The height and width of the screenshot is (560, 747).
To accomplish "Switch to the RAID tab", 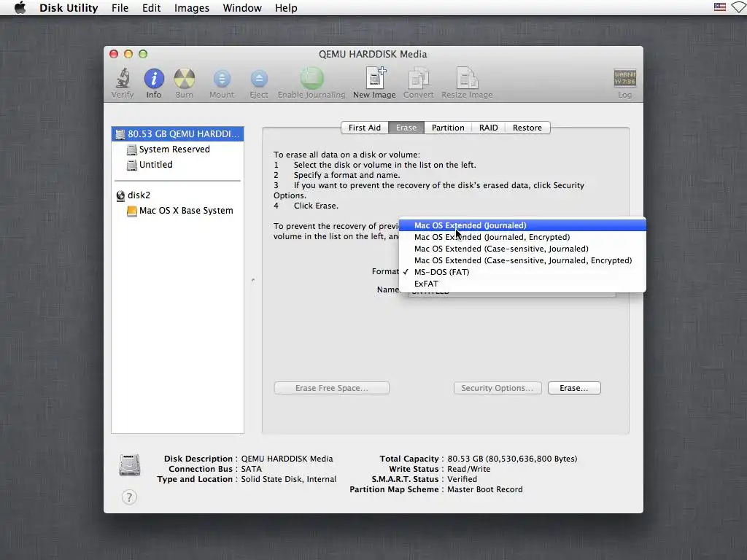I will [488, 128].
